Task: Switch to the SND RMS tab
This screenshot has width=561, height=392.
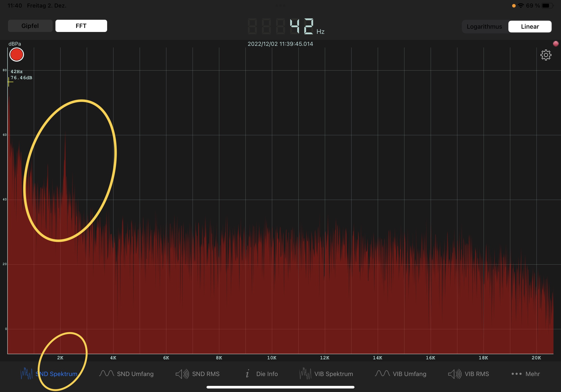Action: (x=206, y=374)
